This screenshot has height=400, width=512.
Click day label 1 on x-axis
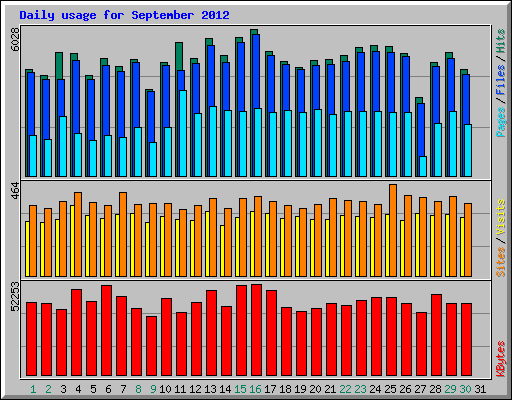click(x=33, y=389)
